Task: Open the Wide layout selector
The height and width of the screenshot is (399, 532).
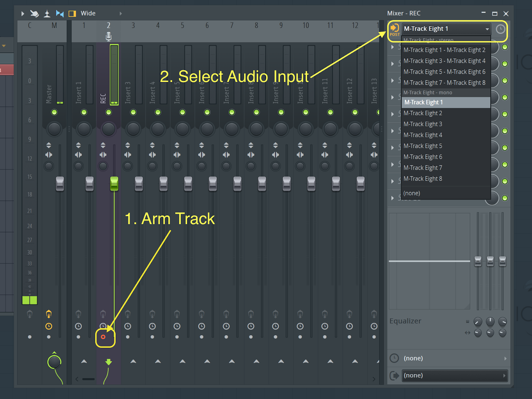Action: 88,13
